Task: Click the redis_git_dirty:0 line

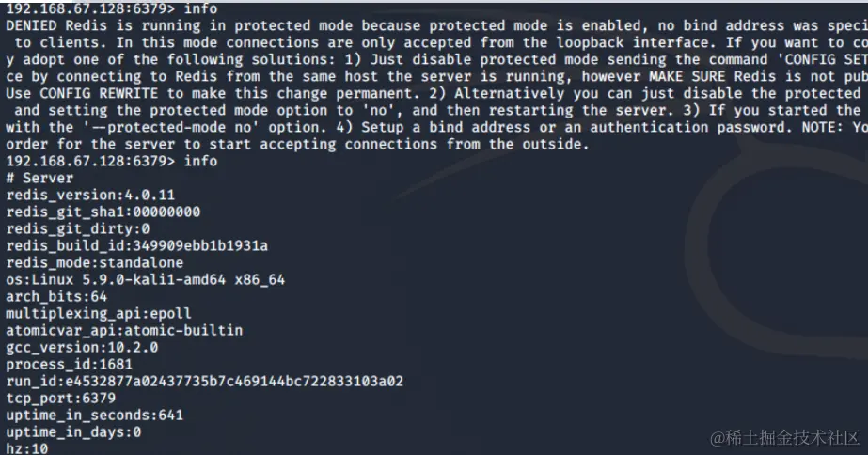Action: coord(77,228)
